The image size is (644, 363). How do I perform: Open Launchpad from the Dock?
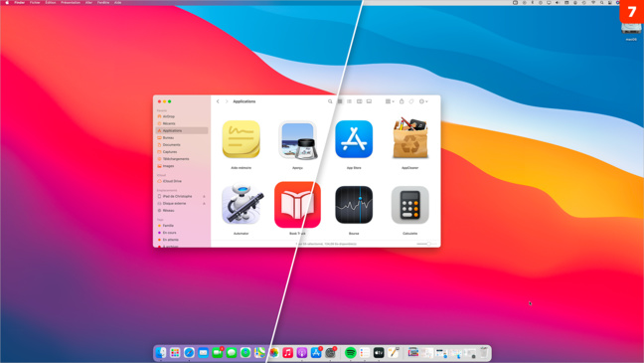point(175,352)
